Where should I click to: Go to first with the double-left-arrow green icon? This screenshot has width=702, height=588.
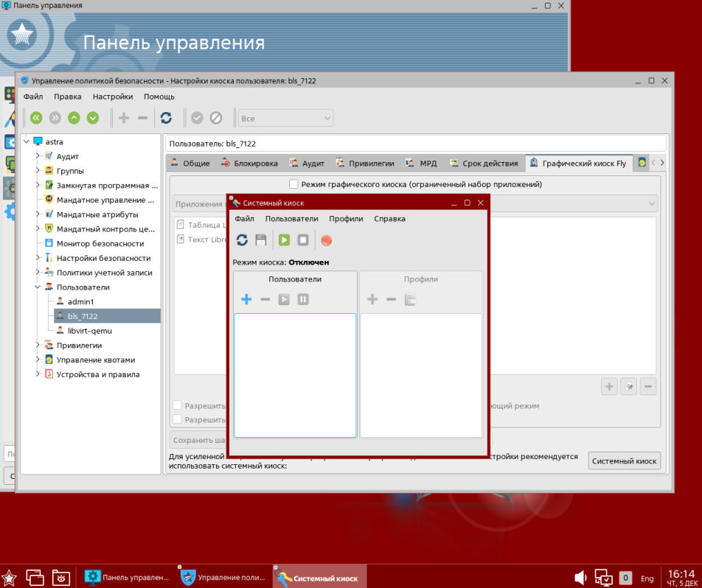coord(36,118)
